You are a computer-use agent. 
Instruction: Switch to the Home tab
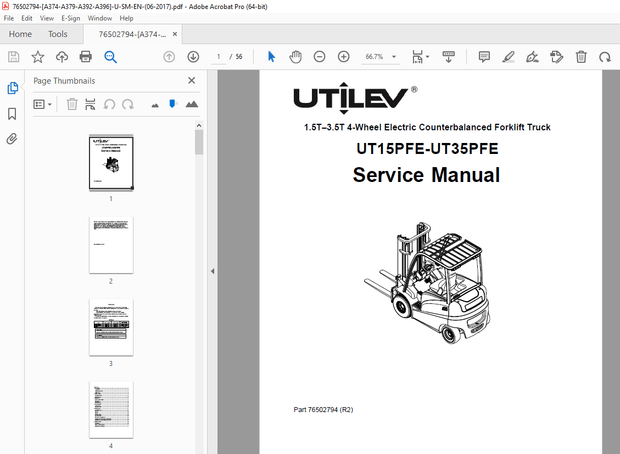pos(20,34)
